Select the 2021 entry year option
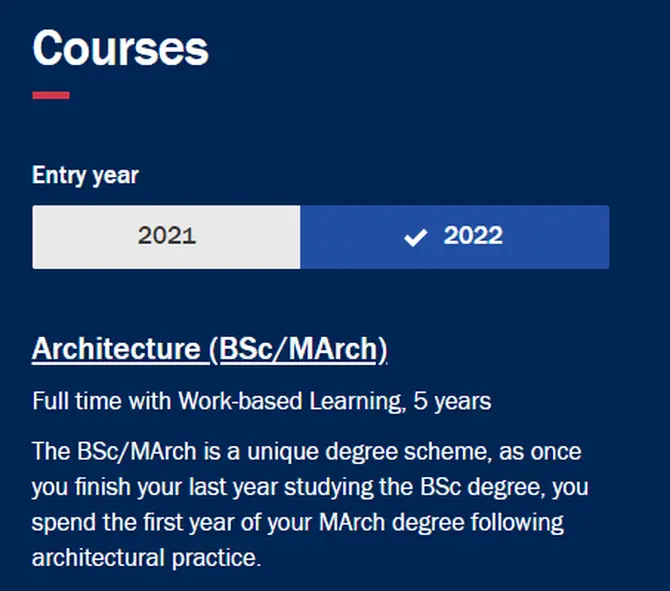This screenshot has height=591, width=670. pos(166,237)
